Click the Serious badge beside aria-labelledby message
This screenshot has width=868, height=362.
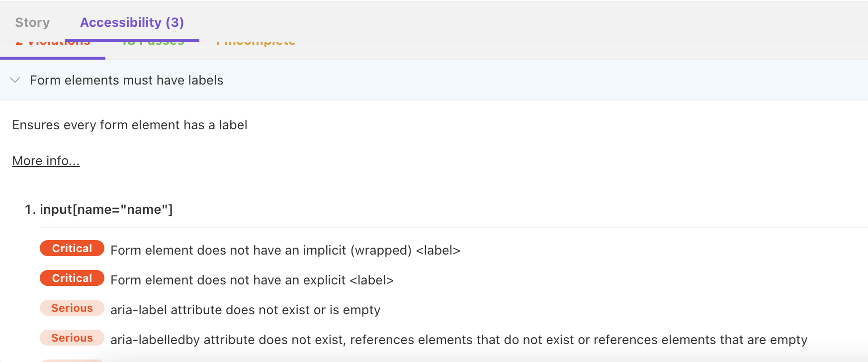[72, 338]
